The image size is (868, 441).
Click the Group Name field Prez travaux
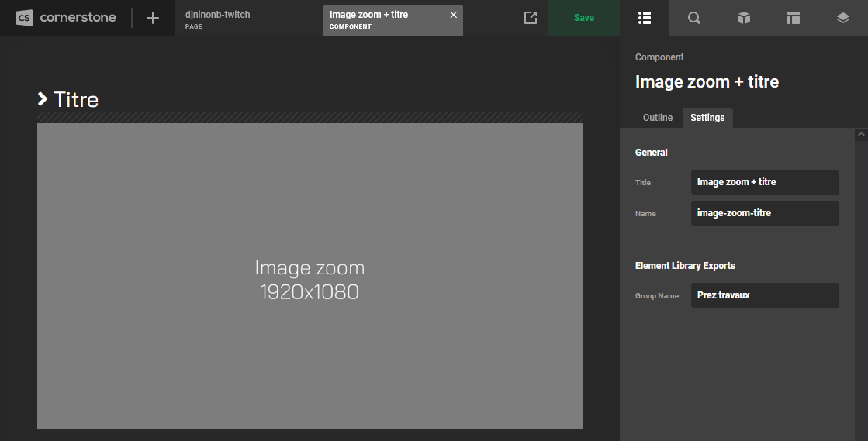pyautogui.click(x=764, y=295)
